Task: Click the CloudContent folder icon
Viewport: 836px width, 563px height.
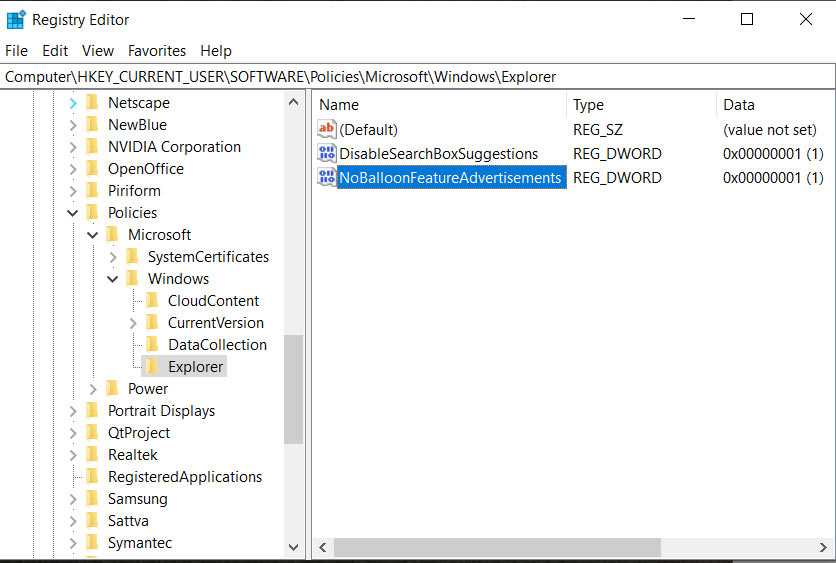Action: 152,301
